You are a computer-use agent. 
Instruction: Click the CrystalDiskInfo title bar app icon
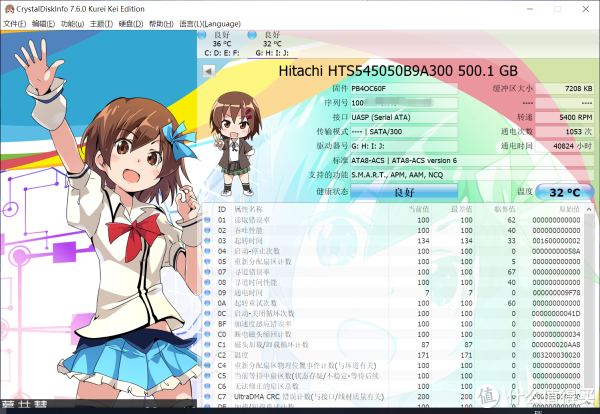[9, 9]
